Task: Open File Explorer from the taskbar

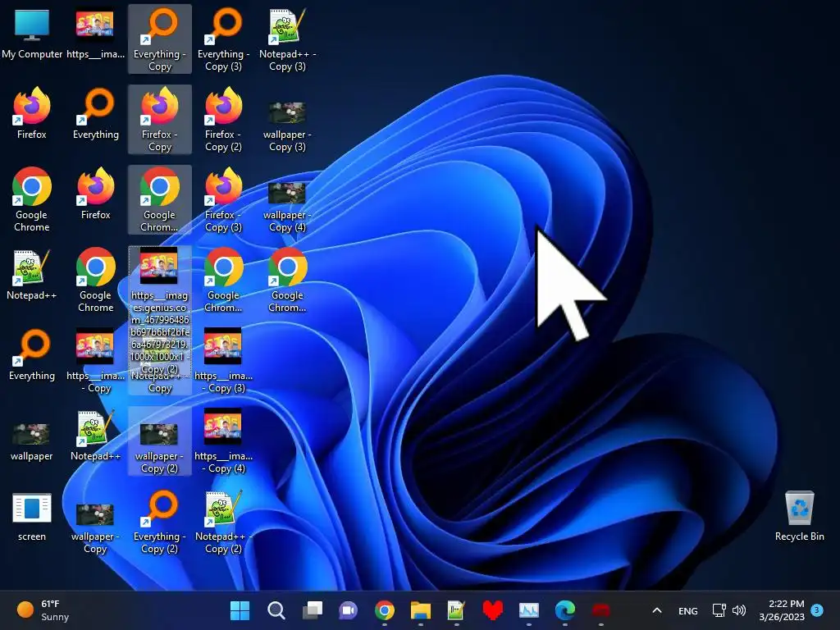Action: (421, 610)
